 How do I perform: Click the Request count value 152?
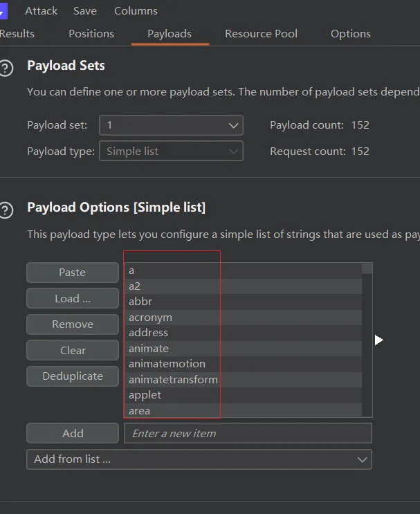point(360,151)
